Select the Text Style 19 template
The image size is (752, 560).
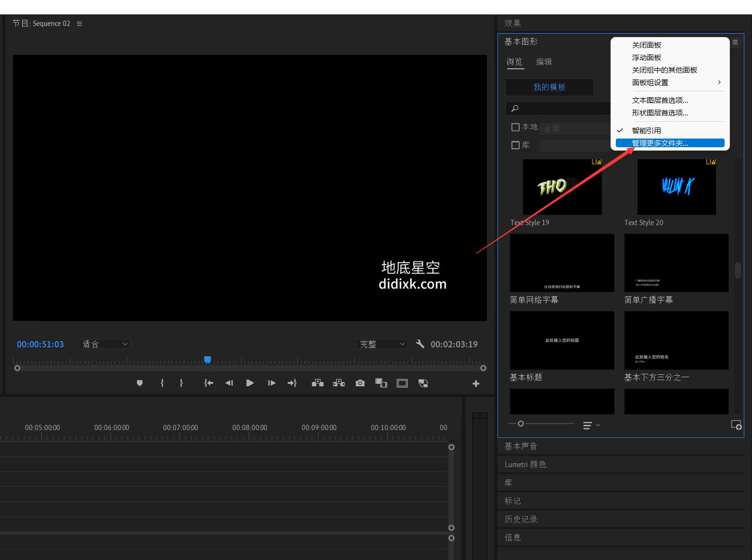tap(562, 187)
